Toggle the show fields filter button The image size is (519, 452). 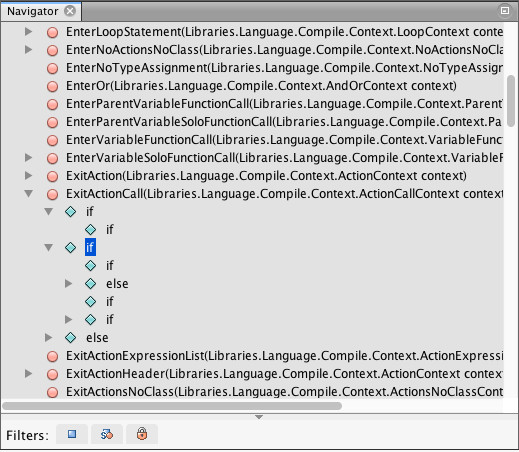[72, 434]
